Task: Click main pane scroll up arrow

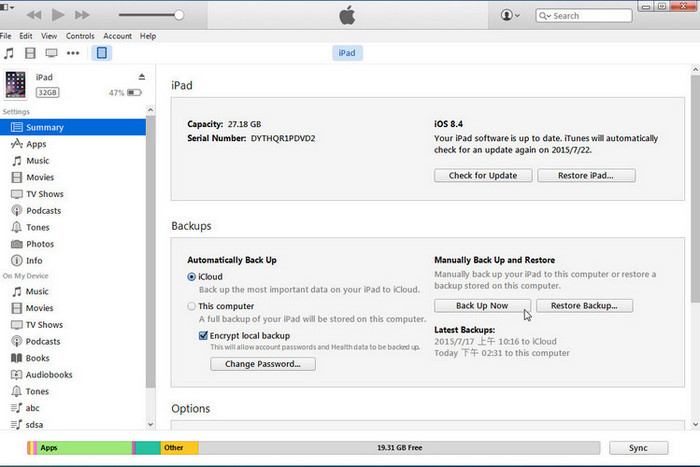Action: pos(695,70)
